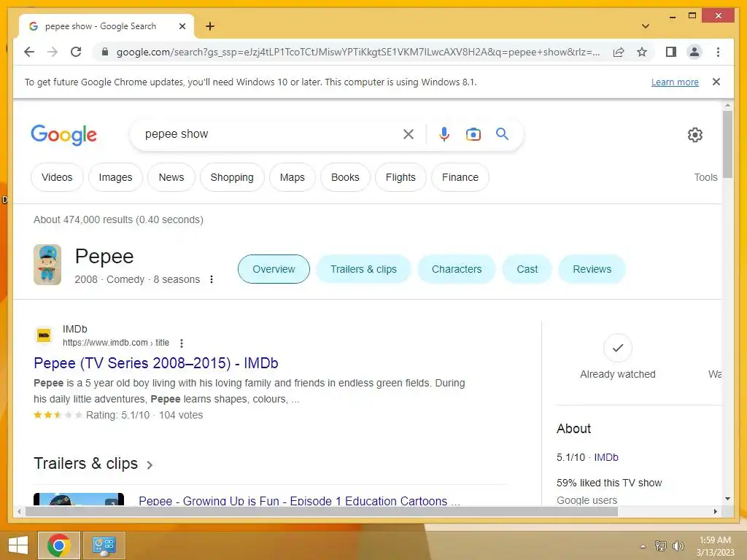Viewport: 747px width, 560px height.
Task: Open Google quick settings gear
Action: (695, 135)
